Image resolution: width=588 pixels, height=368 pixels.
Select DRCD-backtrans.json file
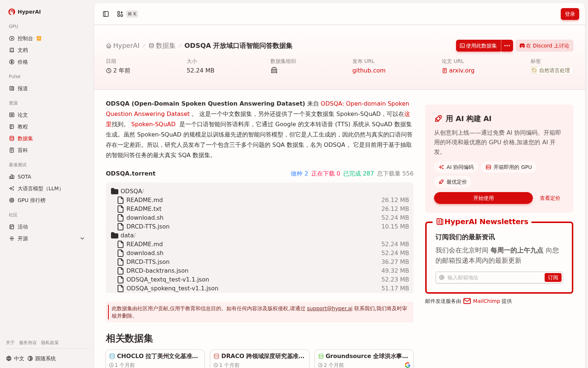click(x=259, y=270)
